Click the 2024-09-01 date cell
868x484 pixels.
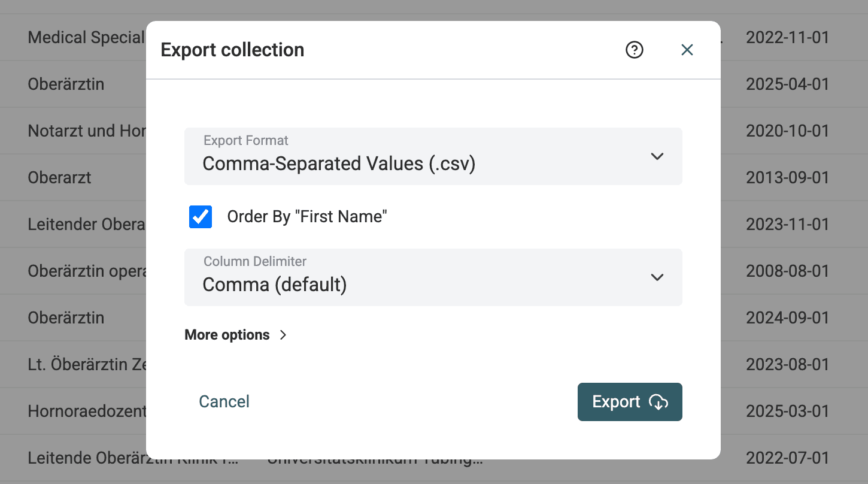pos(787,317)
